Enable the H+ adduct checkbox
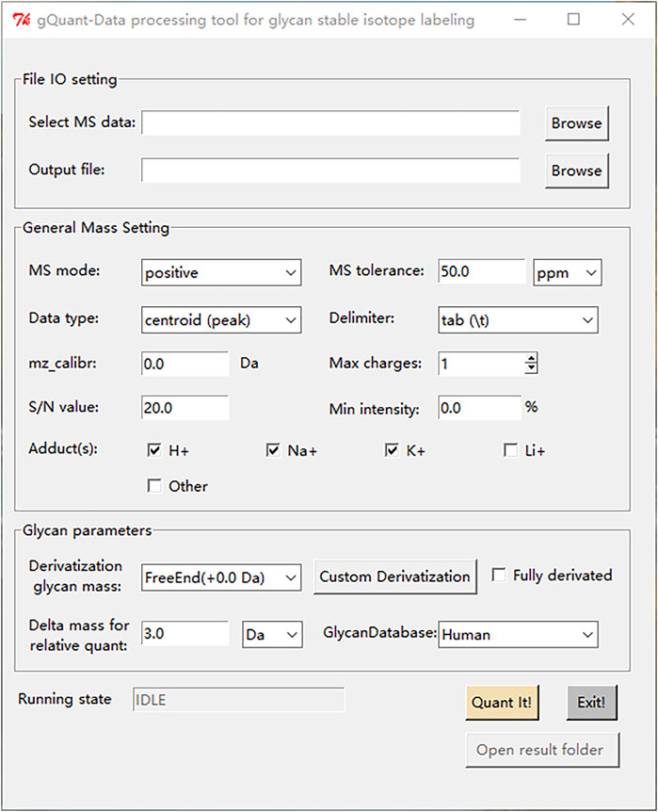 click(x=154, y=449)
